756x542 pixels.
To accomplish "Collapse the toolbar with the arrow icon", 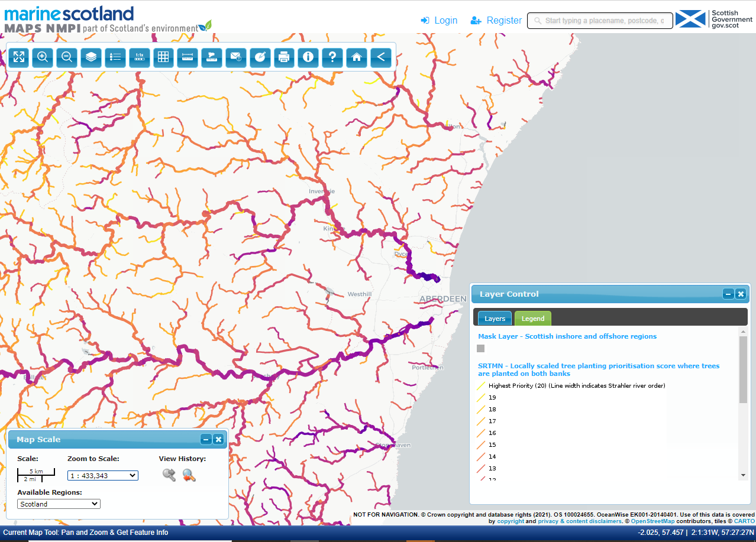I will tap(381, 57).
